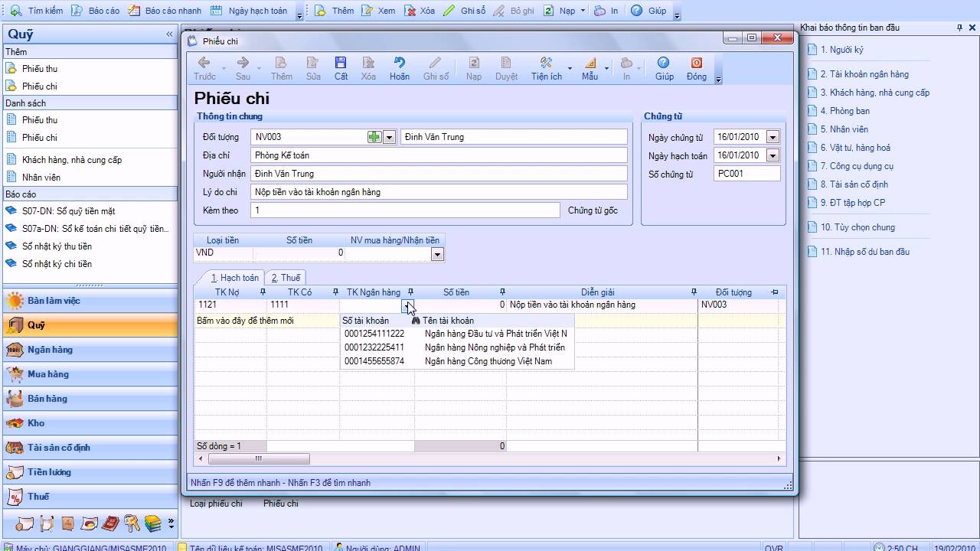
Task: Open the Ngày chứng từ date dropdown
Action: click(773, 137)
